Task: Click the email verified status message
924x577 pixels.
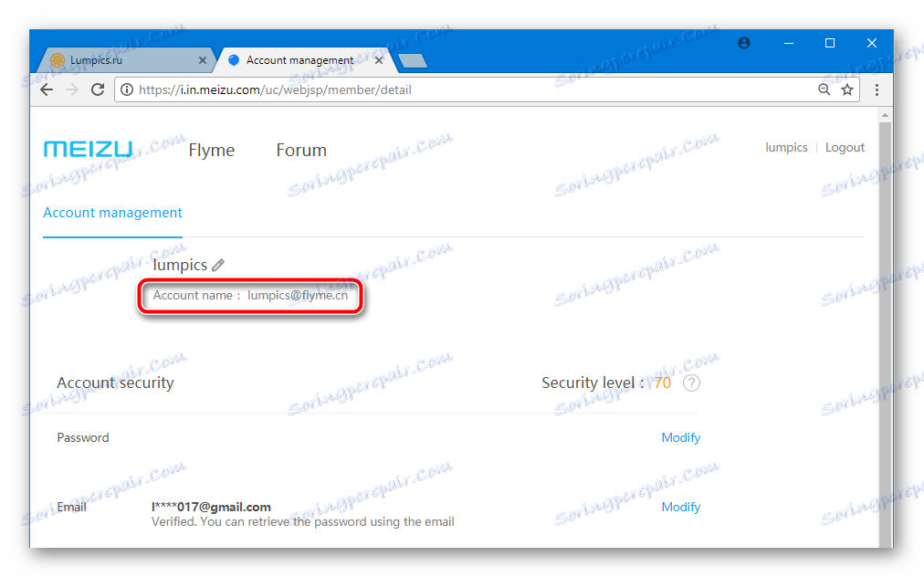Action: [303, 521]
